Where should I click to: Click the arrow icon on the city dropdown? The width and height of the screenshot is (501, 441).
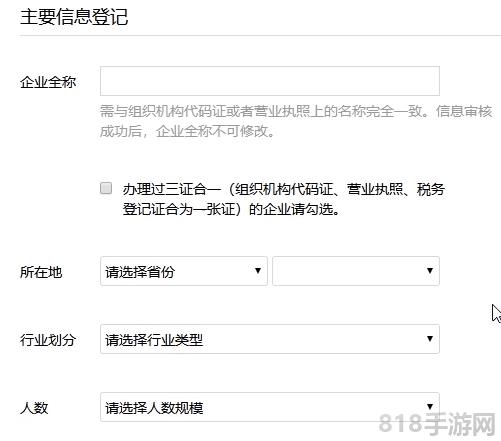pos(430,271)
